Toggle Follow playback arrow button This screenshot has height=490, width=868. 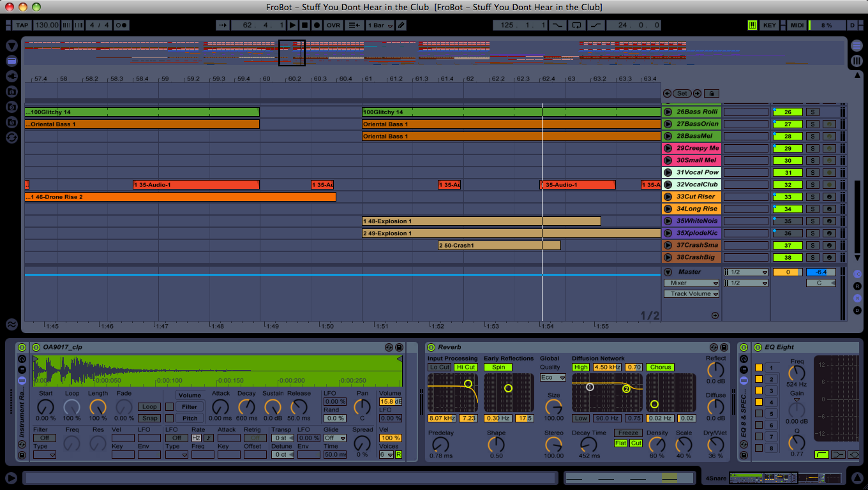pyautogui.click(x=222, y=26)
